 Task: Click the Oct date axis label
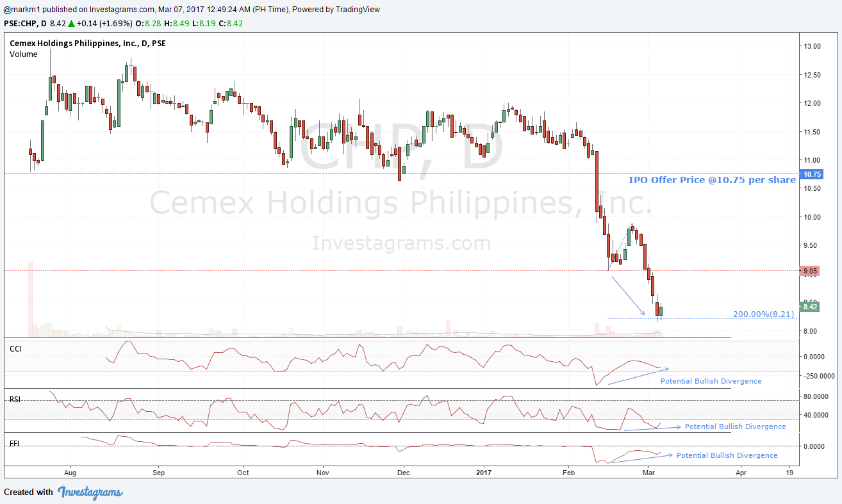(243, 473)
